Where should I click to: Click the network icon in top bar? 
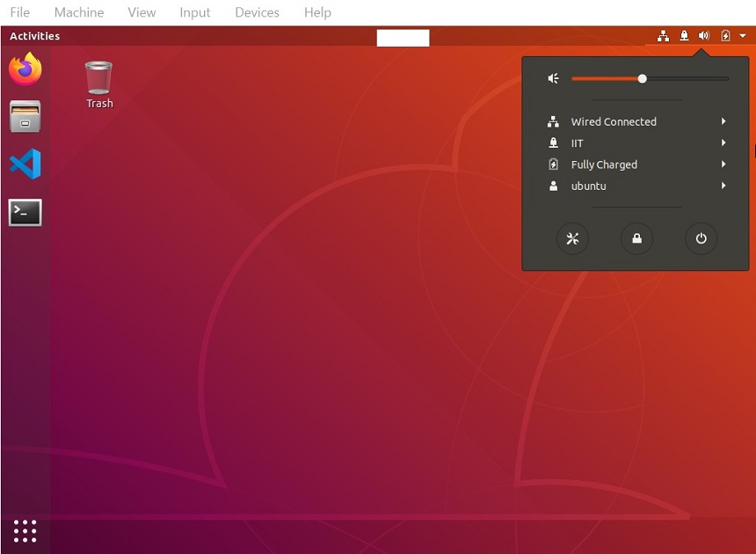663,36
